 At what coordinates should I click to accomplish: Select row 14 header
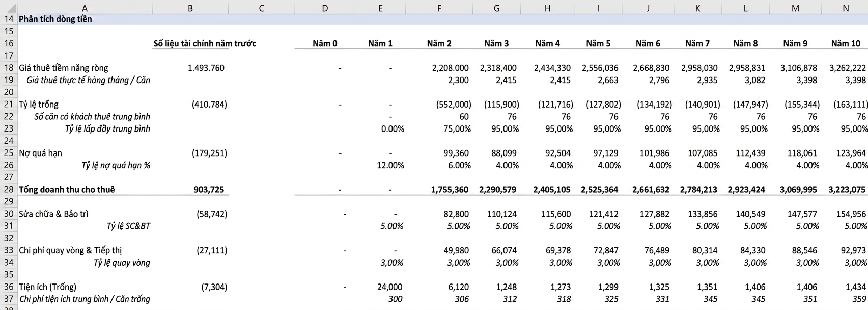[8, 19]
